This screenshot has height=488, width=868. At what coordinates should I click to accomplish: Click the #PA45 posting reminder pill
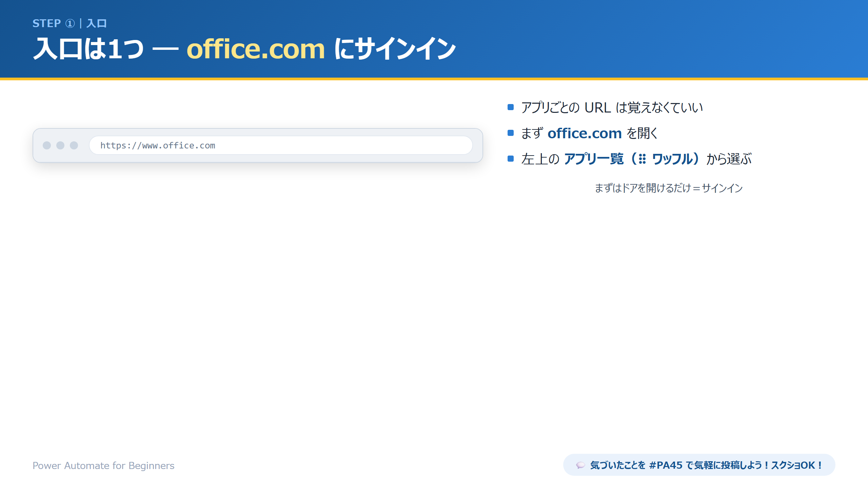click(699, 465)
